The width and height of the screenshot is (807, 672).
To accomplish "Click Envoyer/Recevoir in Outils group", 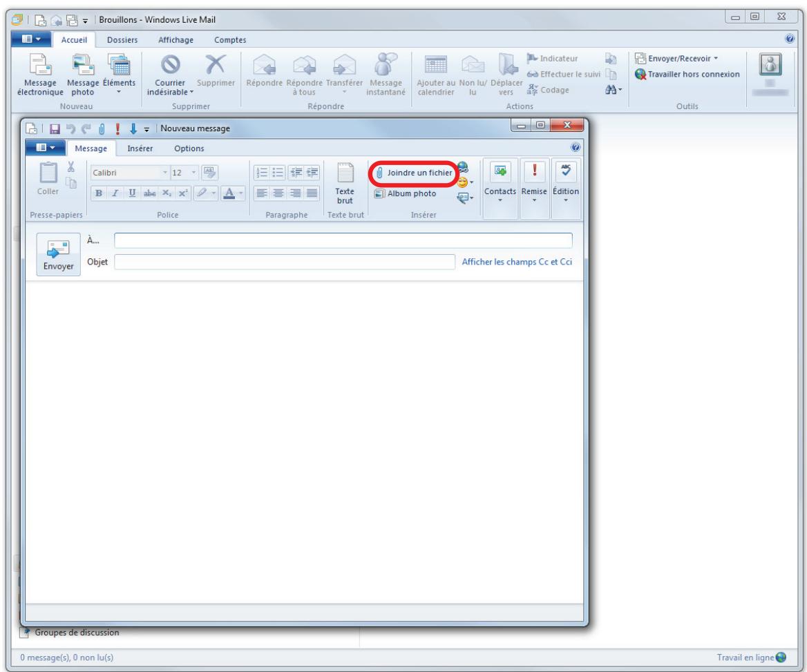I will point(676,58).
